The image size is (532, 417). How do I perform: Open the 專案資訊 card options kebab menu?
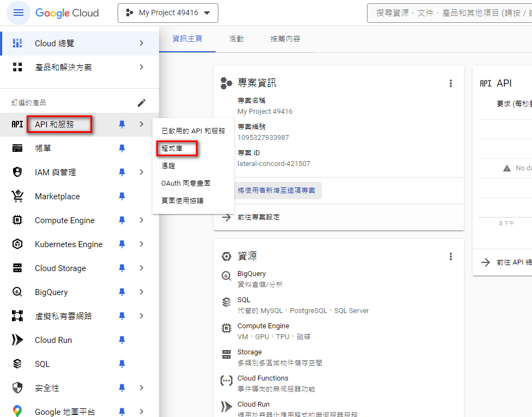click(x=451, y=83)
